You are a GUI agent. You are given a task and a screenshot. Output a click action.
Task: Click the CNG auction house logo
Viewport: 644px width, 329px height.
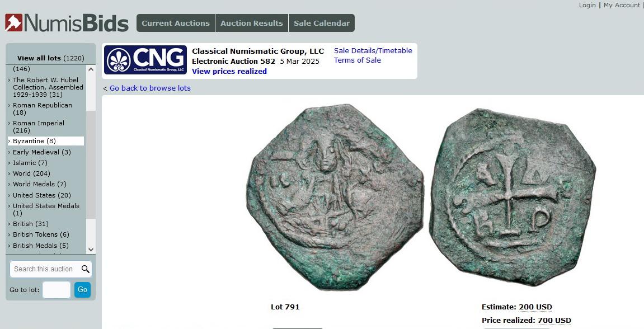145,60
